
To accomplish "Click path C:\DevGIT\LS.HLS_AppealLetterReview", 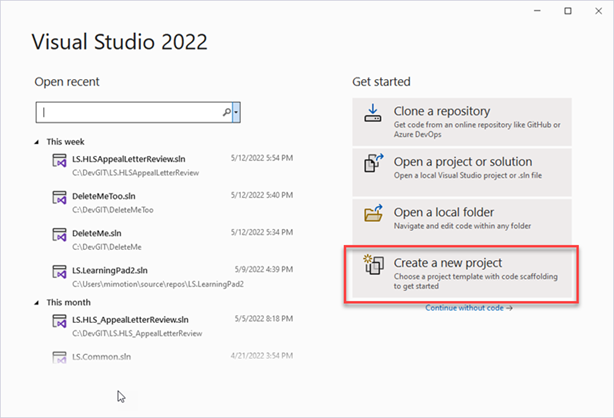I will (x=137, y=334).
